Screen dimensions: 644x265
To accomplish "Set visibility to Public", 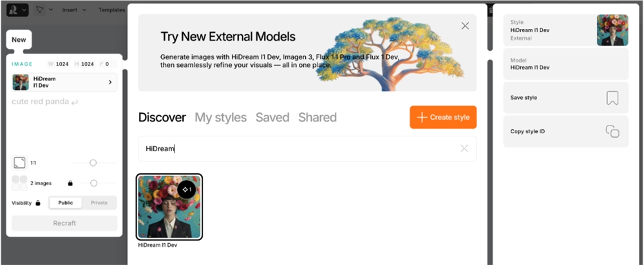I will coord(65,203).
